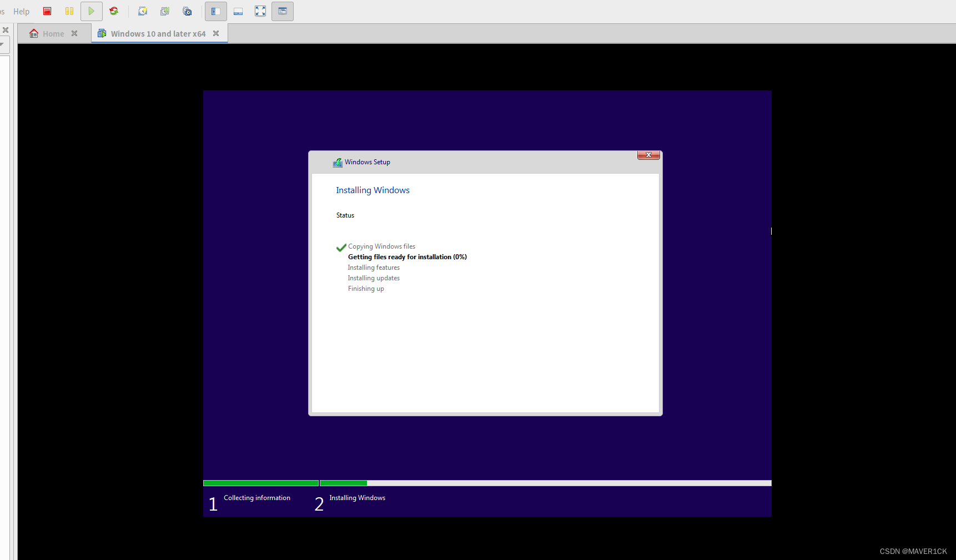Click the Installing Windows heading
The height and width of the screenshot is (560, 956).
point(373,190)
